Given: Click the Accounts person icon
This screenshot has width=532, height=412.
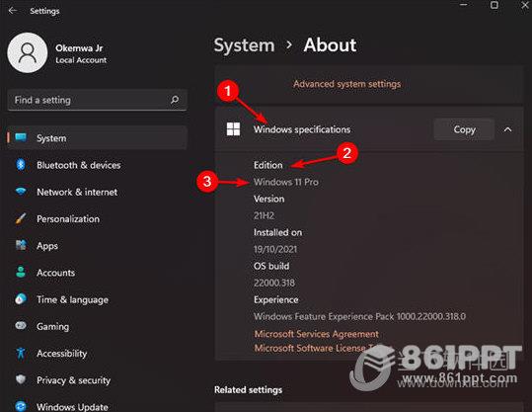Looking at the screenshot, I should (x=21, y=272).
